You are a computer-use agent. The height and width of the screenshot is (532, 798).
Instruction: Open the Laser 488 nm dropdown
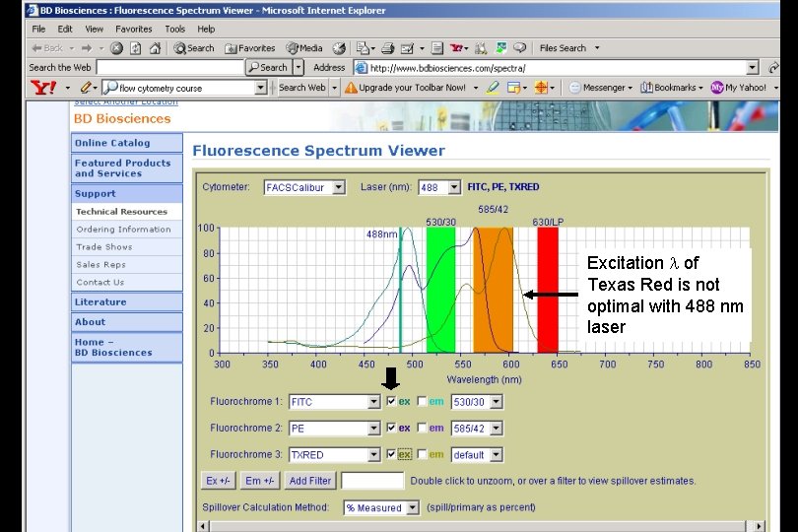pyautogui.click(x=439, y=187)
